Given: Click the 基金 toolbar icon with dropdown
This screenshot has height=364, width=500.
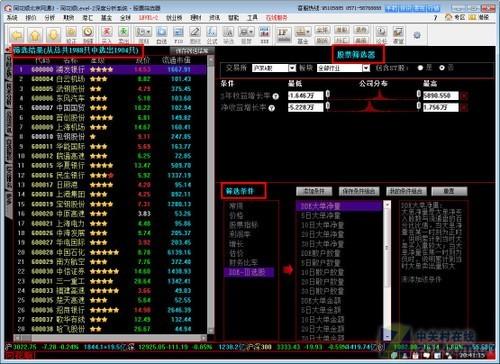Looking at the screenshot, I should 303,35.
